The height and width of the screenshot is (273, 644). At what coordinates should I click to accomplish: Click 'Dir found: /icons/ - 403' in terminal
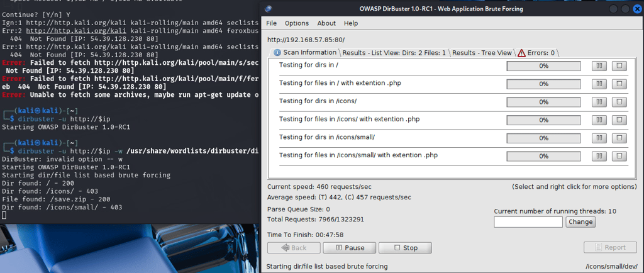[x=50, y=191]
